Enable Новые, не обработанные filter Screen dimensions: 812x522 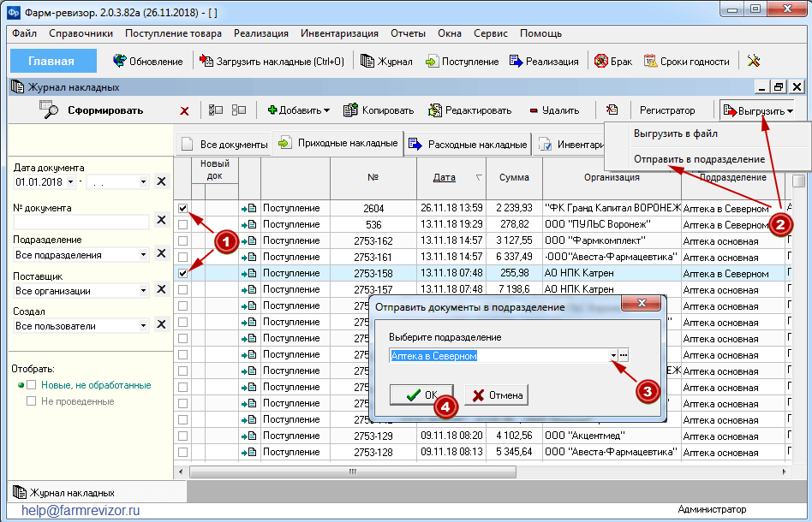32,385
